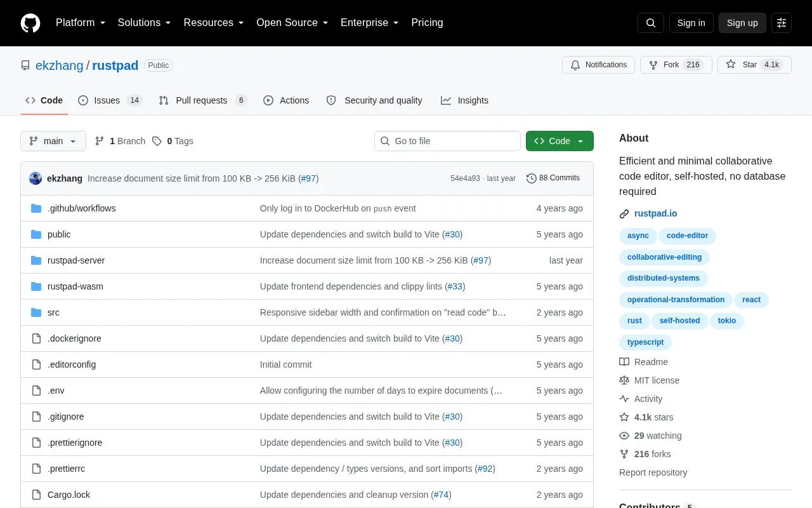This screenshot has width=812, height=508.
Task: Star the rustpad repository
Action: (x=754, y=65)
